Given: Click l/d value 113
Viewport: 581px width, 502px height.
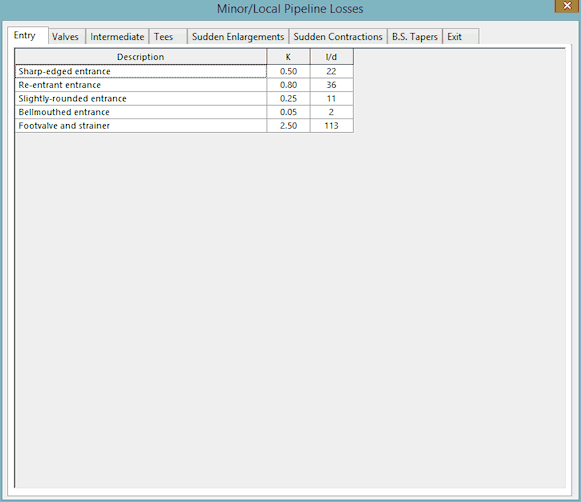Looking at the screenshot, I should (x=331, y=126).
